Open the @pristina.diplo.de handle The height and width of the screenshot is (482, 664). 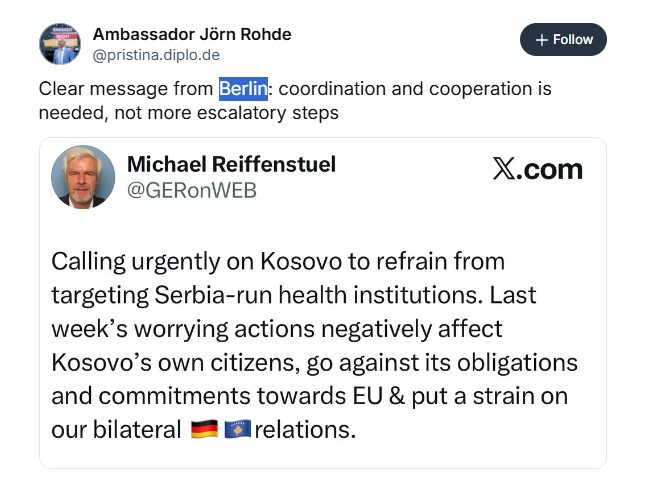(x=156, y=55)
